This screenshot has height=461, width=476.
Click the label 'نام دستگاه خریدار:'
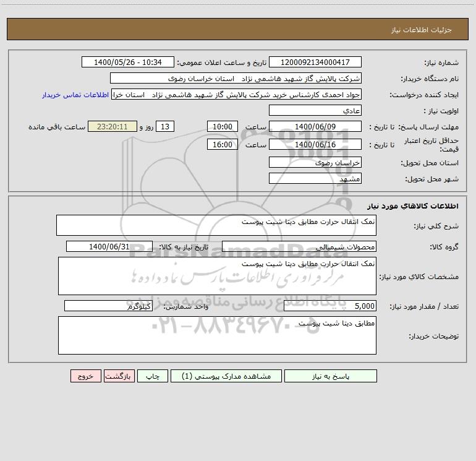430,79
